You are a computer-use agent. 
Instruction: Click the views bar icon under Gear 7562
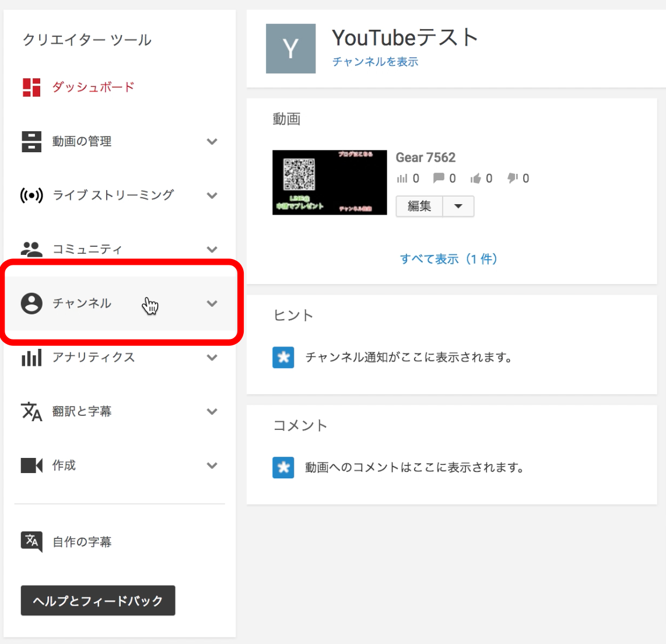[x=402, y=178]
